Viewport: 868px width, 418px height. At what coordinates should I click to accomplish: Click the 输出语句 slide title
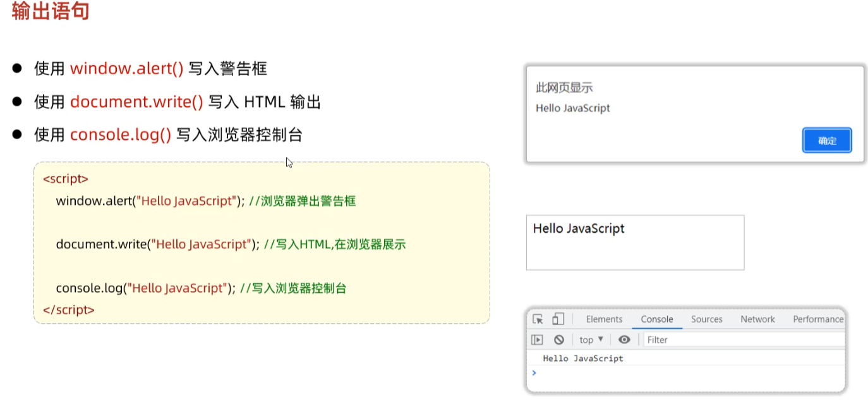coord(51,11)
